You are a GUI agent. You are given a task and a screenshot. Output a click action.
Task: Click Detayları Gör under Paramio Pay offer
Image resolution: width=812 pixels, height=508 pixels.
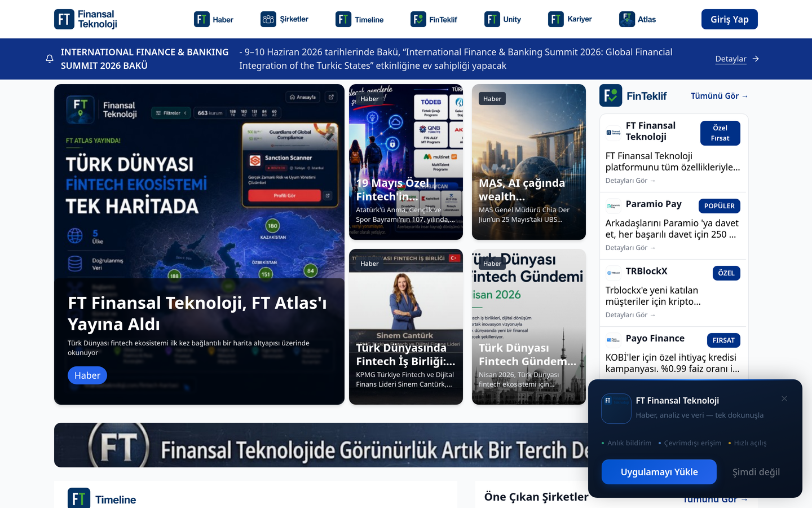[630, 248]
